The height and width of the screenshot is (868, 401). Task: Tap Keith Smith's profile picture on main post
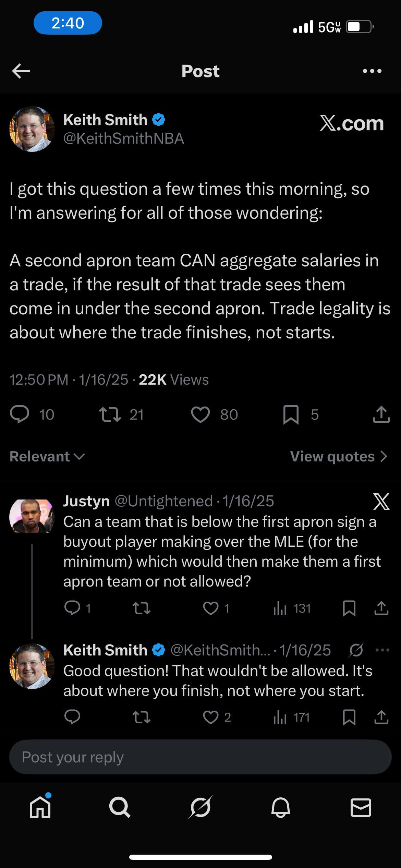[x=32, y=129]
